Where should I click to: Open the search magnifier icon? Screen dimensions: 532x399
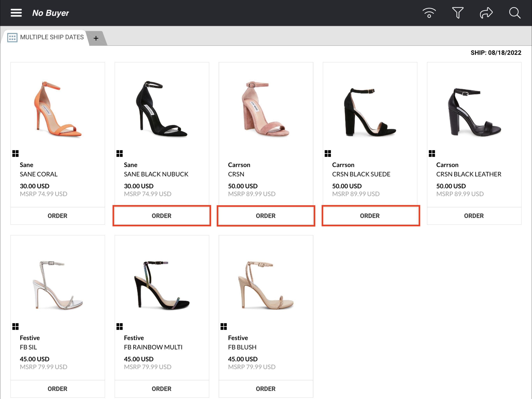(515, 13)
